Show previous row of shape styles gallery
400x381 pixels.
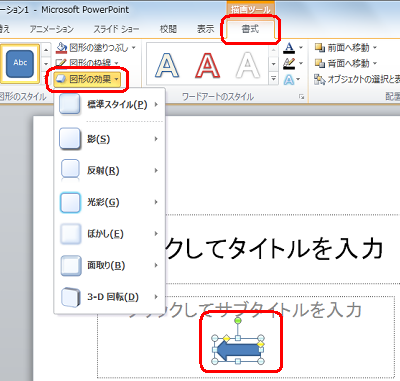tap(46, 50)
